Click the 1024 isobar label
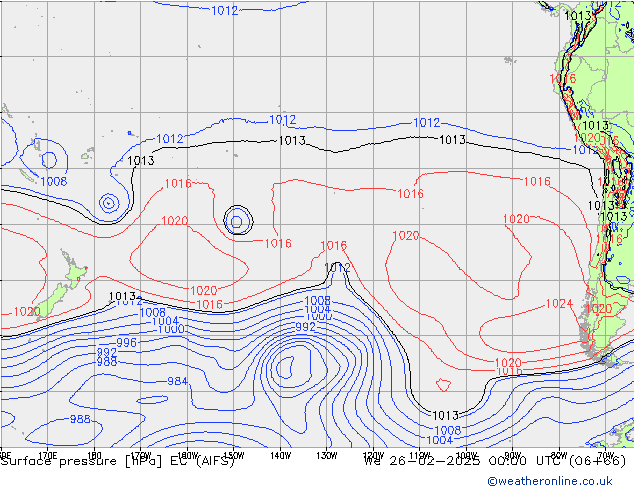 coord(559,303)
